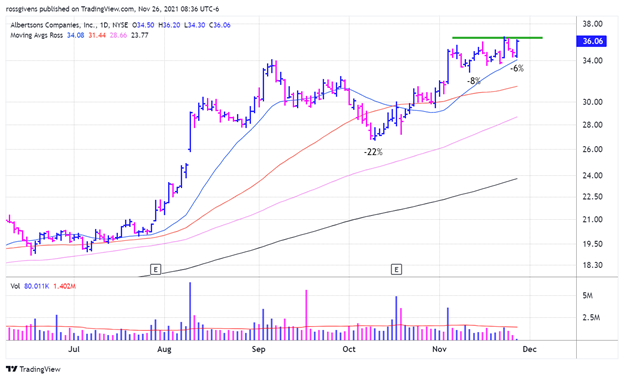This screenshot has width=624, height=379.
Task: Click the volume average value 1.402M
Action: (x=64, y=286)
